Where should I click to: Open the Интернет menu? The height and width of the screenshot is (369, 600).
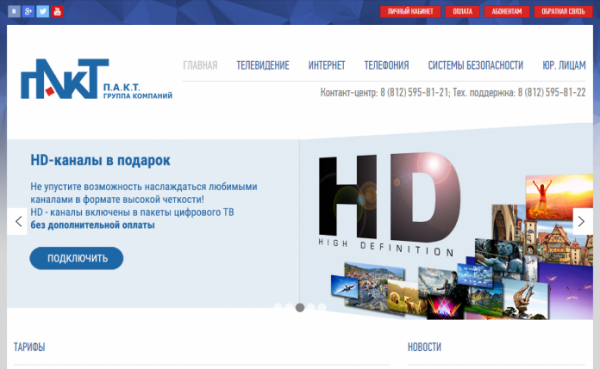[x=327, y=65]
